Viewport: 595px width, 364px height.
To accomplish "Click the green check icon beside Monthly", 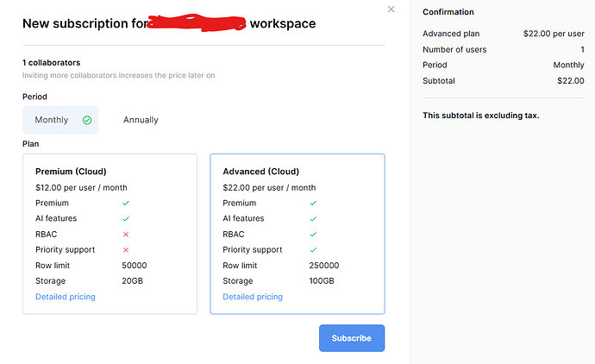I will 86,120.
